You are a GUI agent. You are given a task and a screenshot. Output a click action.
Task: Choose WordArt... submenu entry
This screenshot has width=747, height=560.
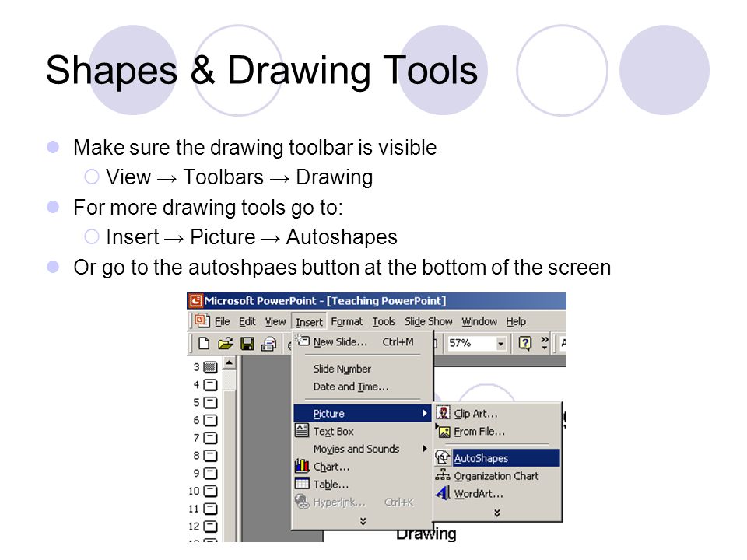(x=497, y=494)
